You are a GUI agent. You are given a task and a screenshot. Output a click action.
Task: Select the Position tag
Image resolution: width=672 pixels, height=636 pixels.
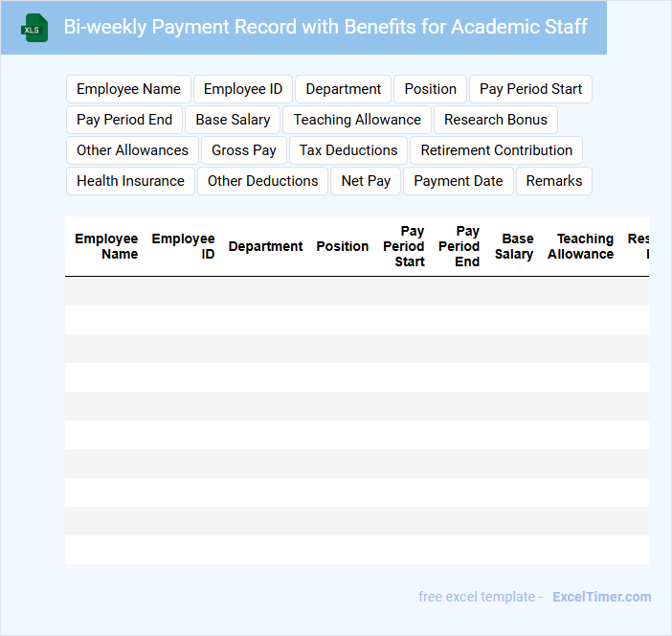tap(430, 89)
